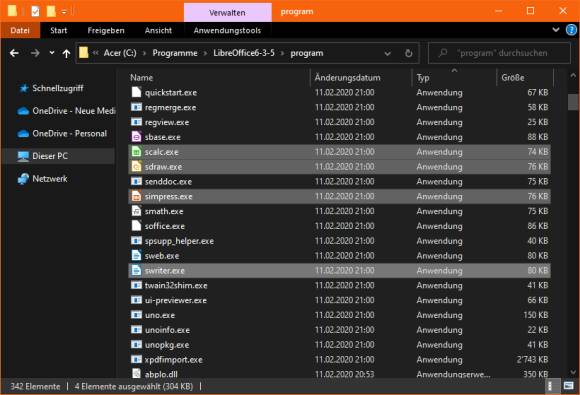
Task: Click the scroll down arrow of the file list
Action: coord(573,372)
